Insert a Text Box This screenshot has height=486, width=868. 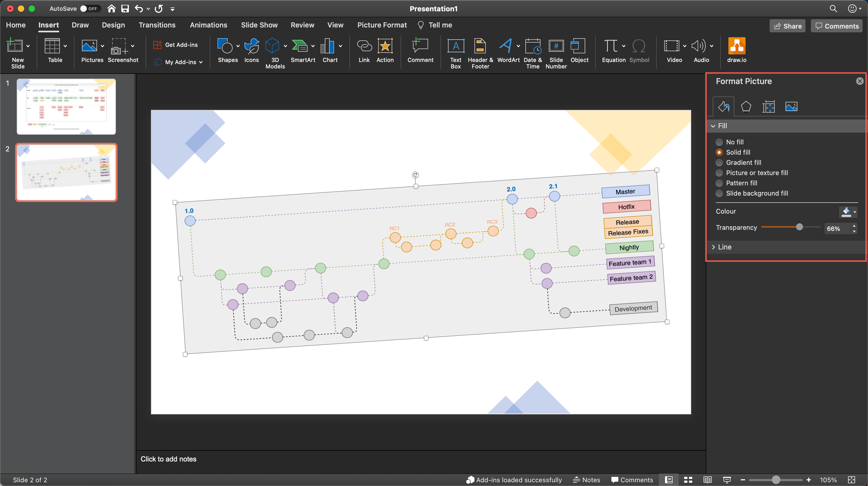click(456, 52)
